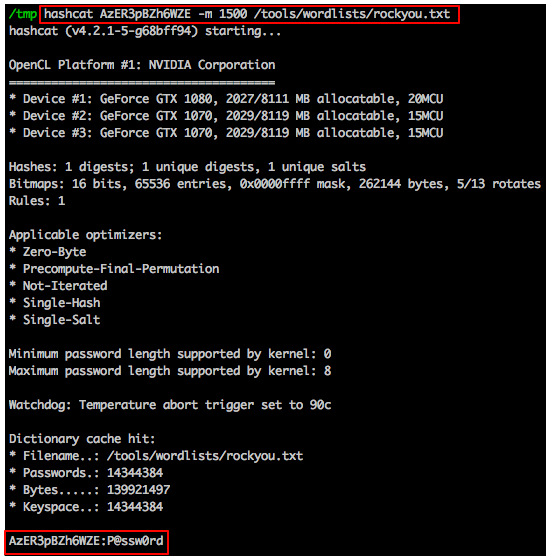Select the Device #3 GeForce GTX 1070 line
This screenshot has width=546, height=559.
pyautogui.click(x=226, y=133)
